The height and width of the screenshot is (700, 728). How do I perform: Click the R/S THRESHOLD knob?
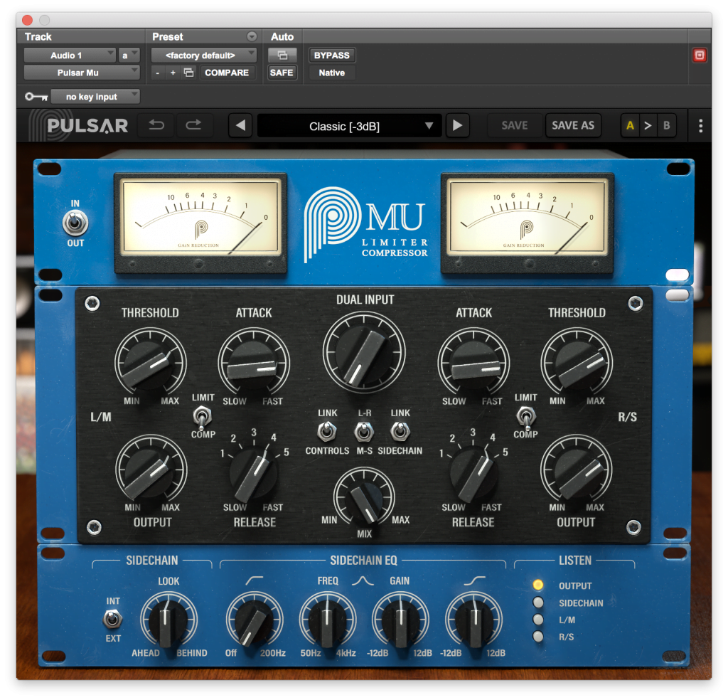click(x=577, y=364)
